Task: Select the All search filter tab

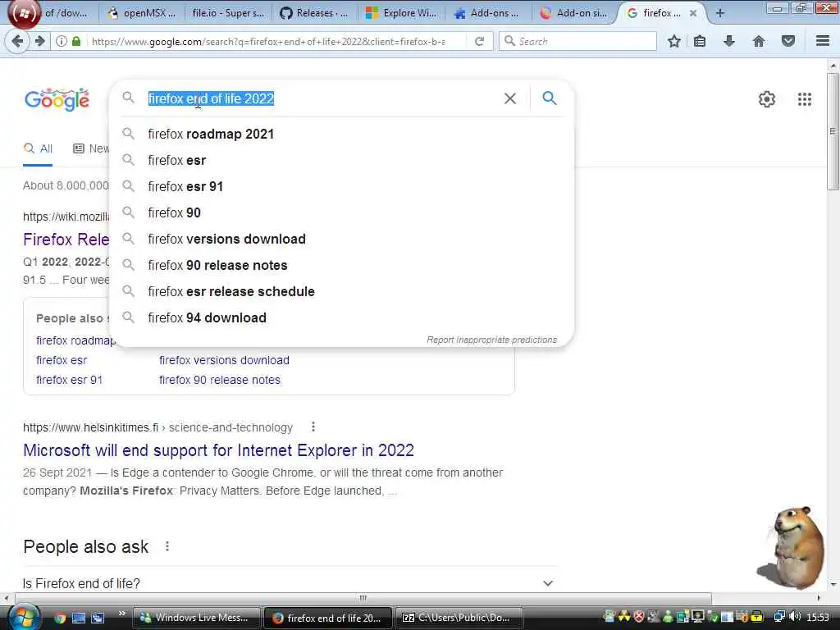Action: (38, 148)
